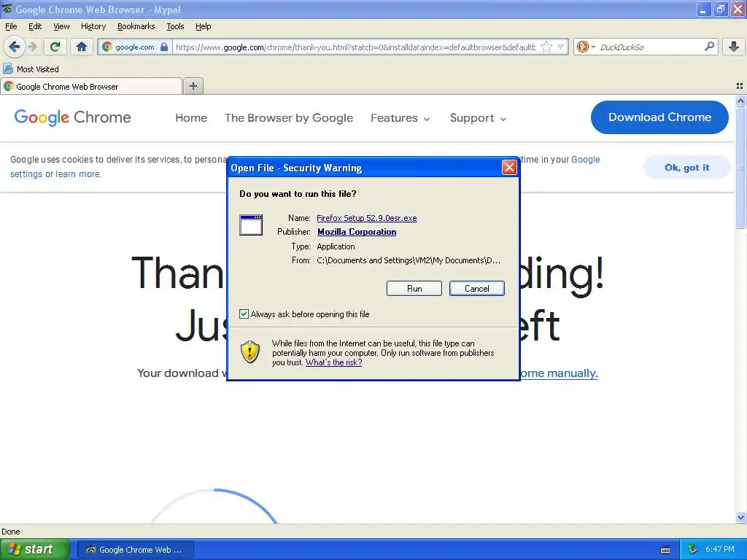Open The Browser by Google link
747x560 pixels.
point(289,117)
